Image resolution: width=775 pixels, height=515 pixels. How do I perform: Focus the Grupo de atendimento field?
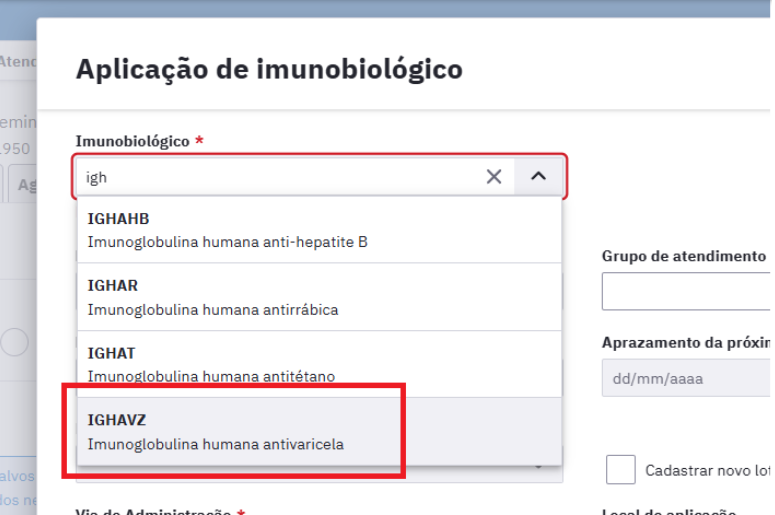[x=688, y=291]
